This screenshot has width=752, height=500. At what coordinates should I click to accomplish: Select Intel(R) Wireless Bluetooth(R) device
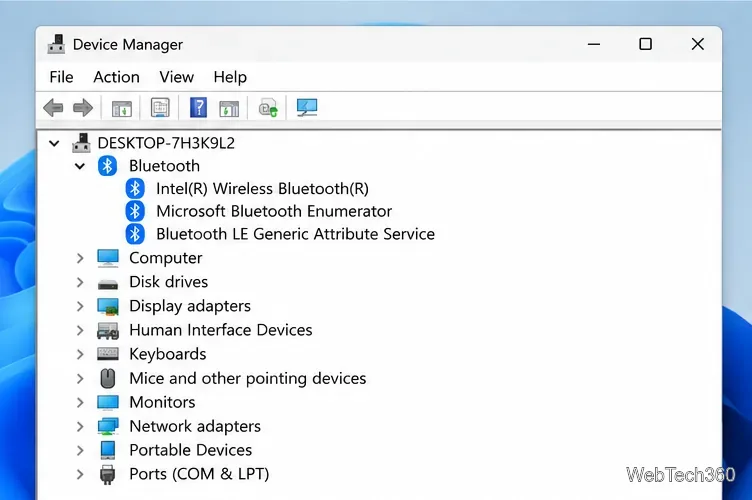262,188
